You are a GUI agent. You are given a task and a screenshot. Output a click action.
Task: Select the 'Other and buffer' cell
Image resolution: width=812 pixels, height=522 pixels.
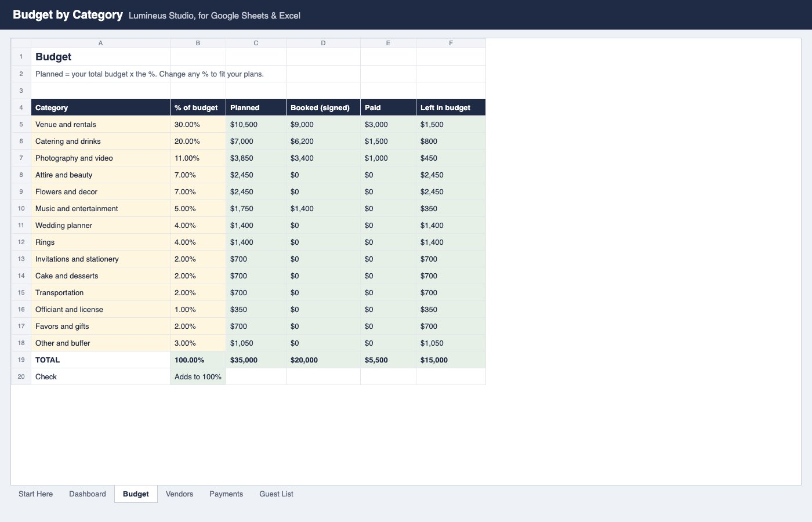[100, 343]
